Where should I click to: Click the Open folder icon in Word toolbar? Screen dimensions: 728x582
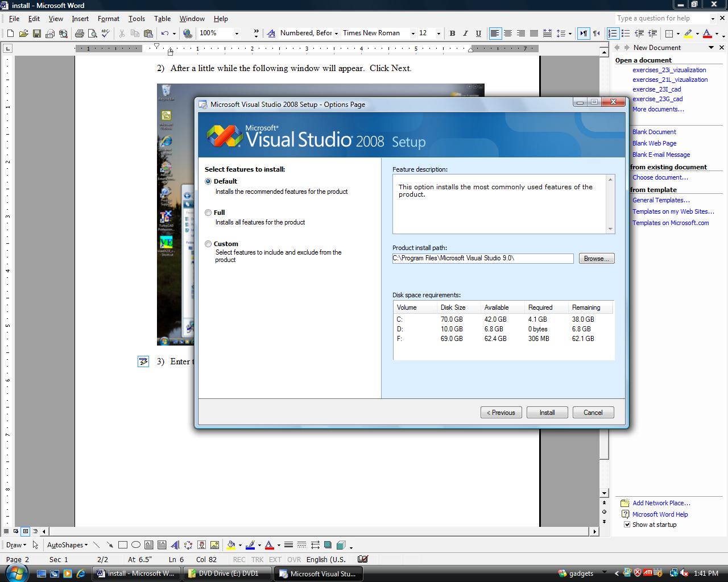[23, 34]
